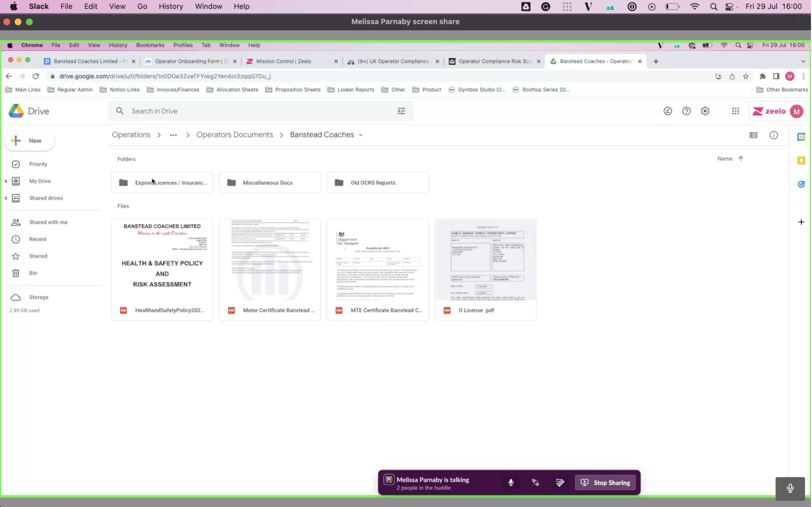Open macOS Spotlight search
The height and width of the screenshot is (507, 812).
click(x=714, y=6)
